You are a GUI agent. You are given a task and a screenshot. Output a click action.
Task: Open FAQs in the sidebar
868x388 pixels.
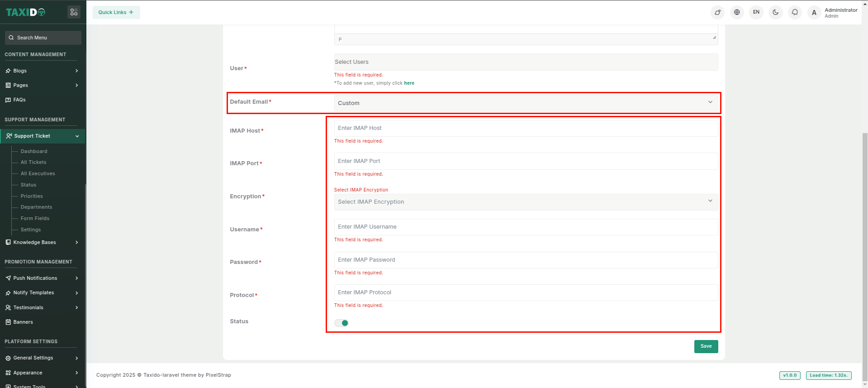19,100
